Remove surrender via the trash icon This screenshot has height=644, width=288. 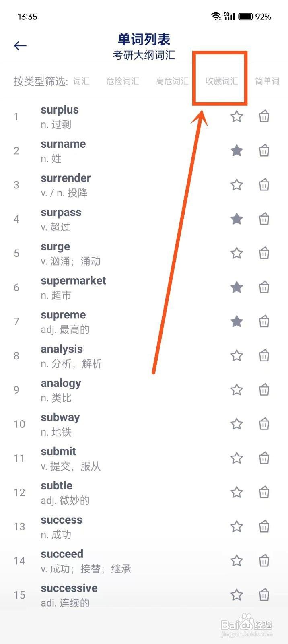(x=264, y=185)
